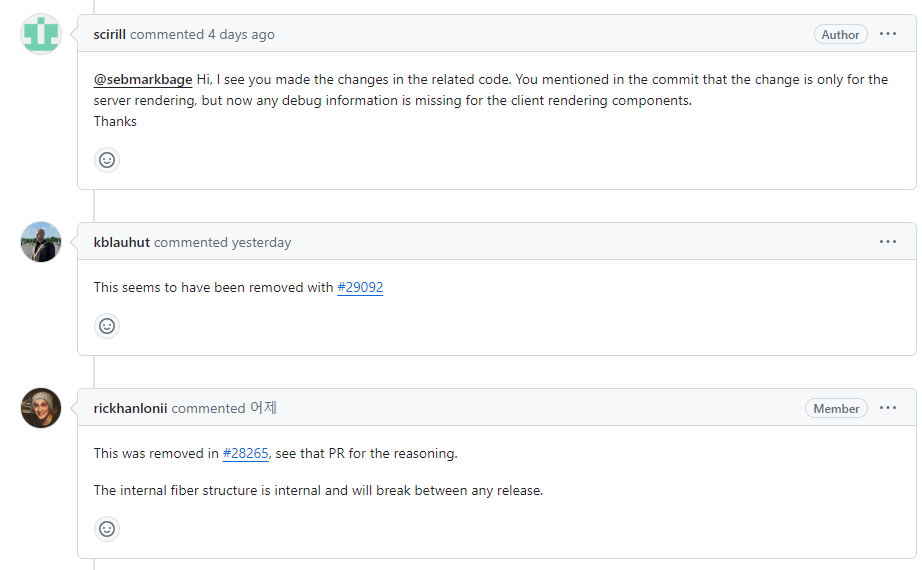Click rickhanlonii's profile avatar

coord(41,408)
